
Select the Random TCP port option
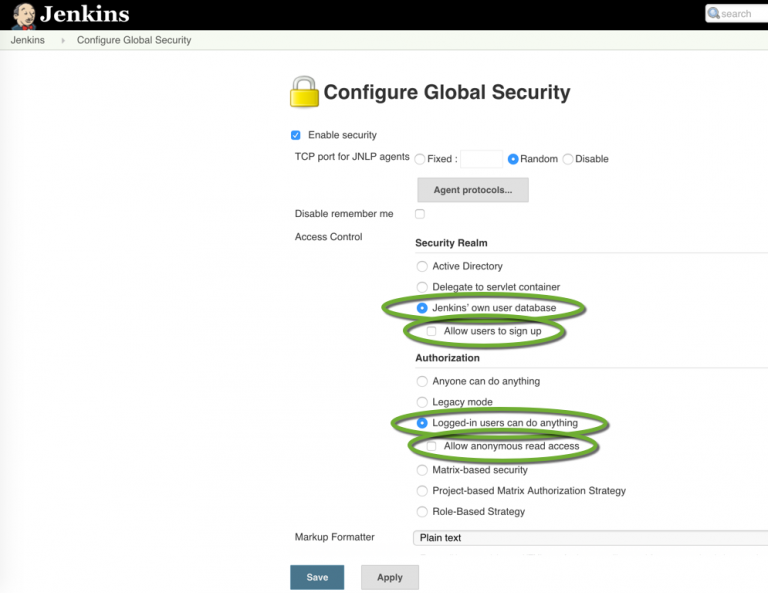point(513,159)
